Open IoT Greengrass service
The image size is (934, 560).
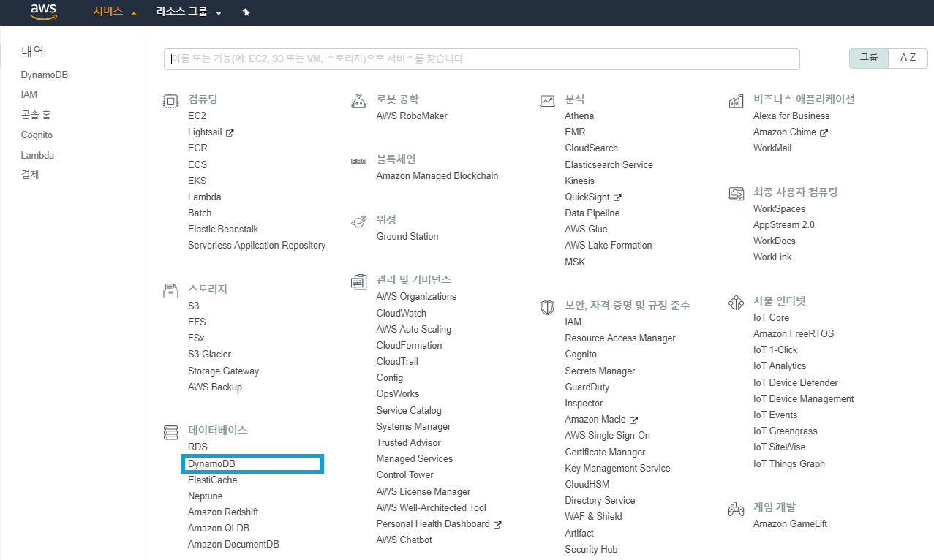[x=785, y=431]
